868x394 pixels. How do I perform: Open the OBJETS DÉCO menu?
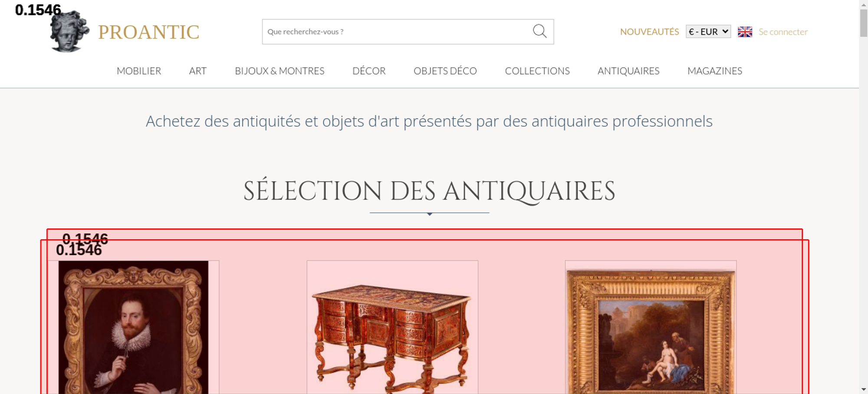445,71
